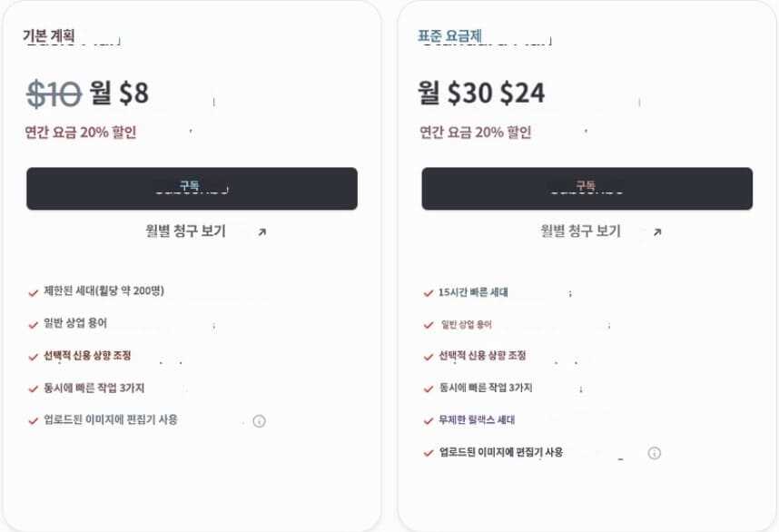Click the checkmark next to Basic plan's 선택적 신용 상향 조정
Screen dimensions: 779x532
pyautogui.click(x=32, y=356)
